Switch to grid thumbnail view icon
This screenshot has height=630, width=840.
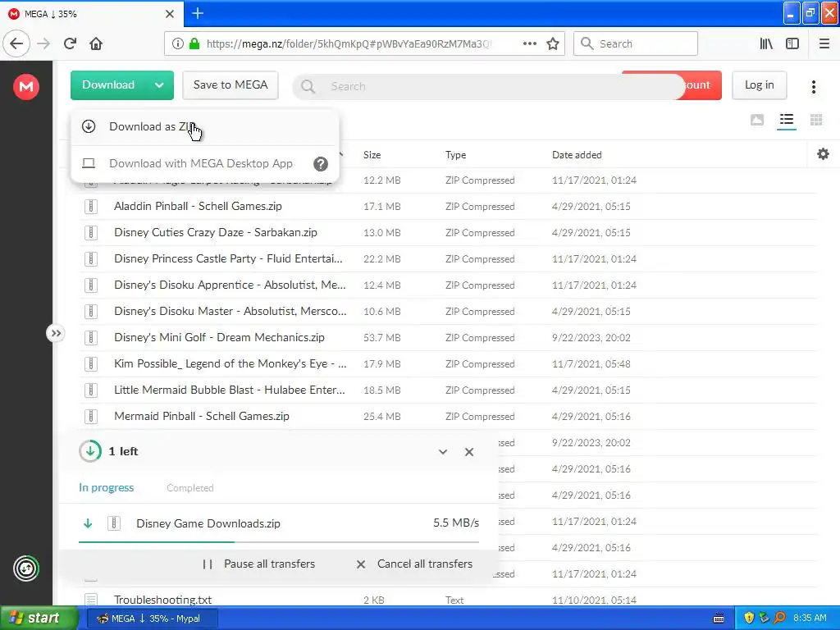click(x=816, y=120)
